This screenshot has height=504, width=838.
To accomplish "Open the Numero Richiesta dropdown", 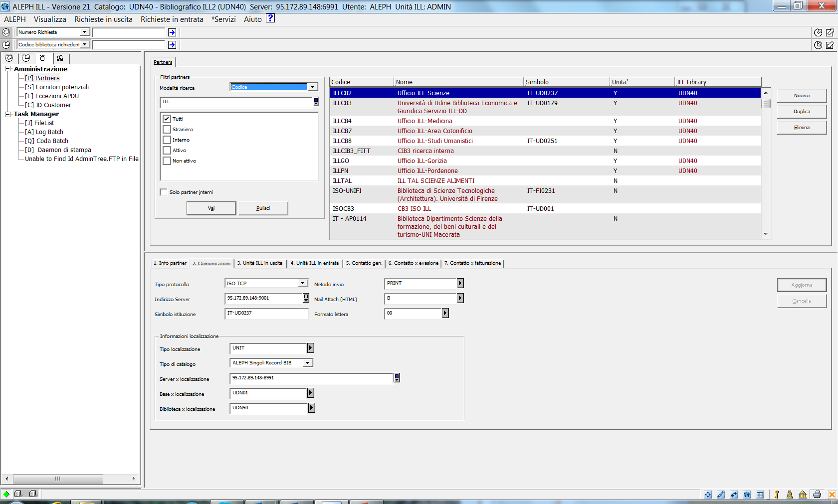I will (84, 32).
